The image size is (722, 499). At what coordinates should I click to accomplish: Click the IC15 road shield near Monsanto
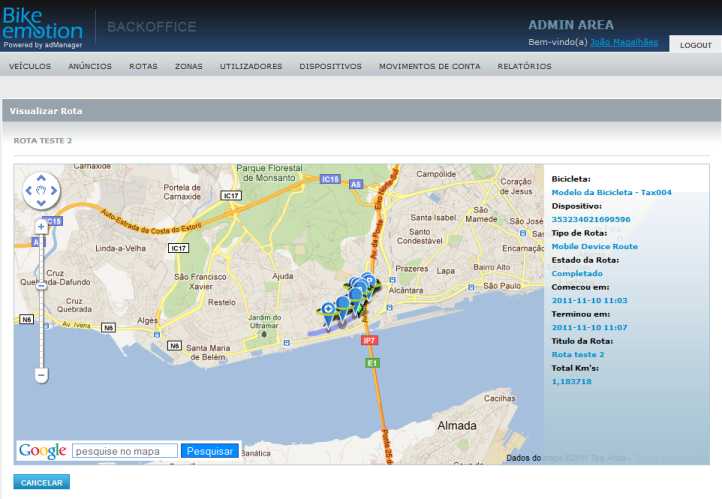330,179
